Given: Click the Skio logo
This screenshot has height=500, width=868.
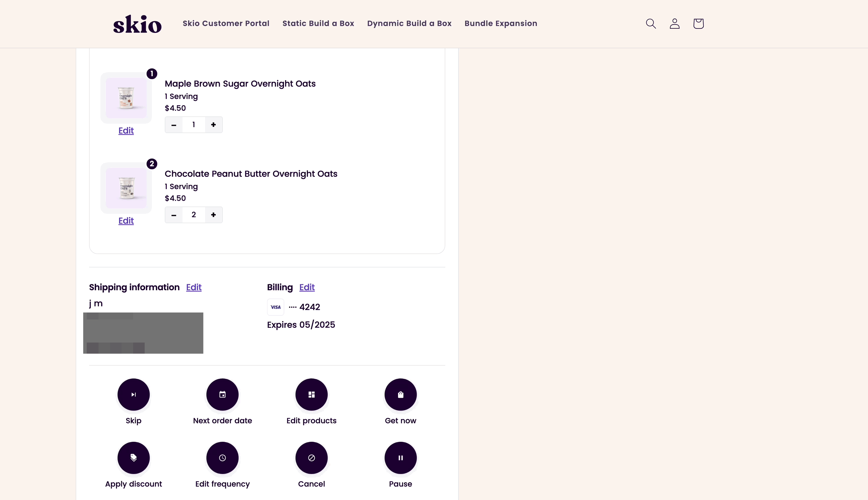Looking at the screenshot, I should click(137, 24).
